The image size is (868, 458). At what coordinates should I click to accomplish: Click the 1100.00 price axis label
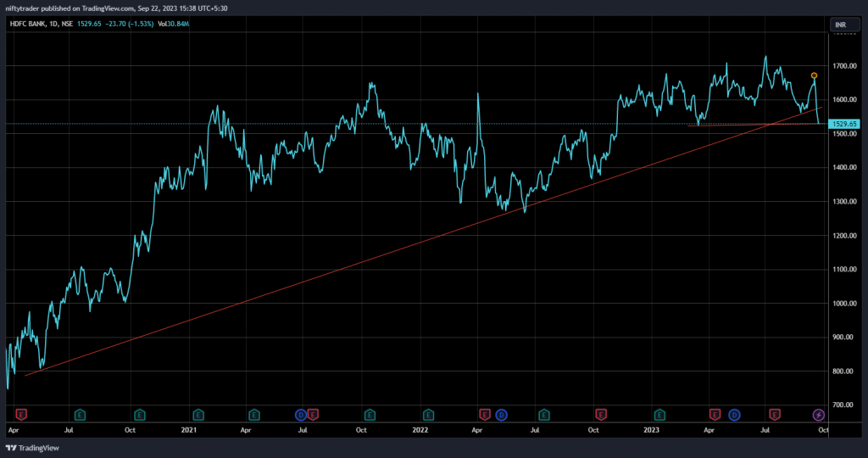point(844,269)
